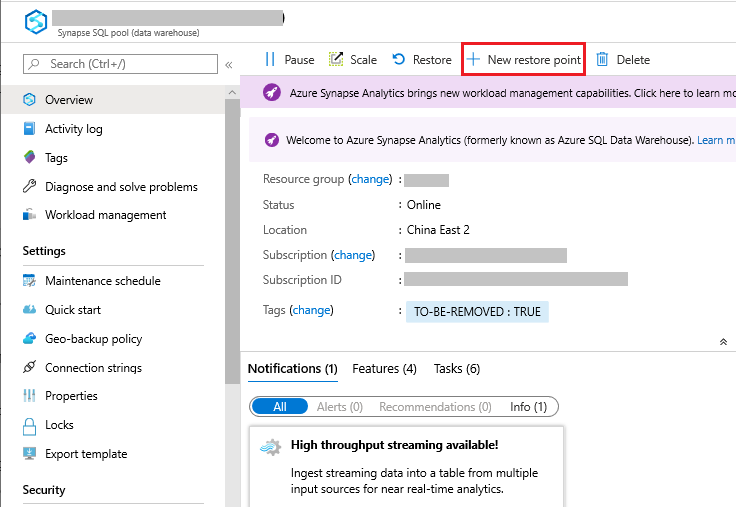Viewport: 736px width, 507px height.
Task: Click the sidebar Search input field
Action: click(x=120, y=64)
